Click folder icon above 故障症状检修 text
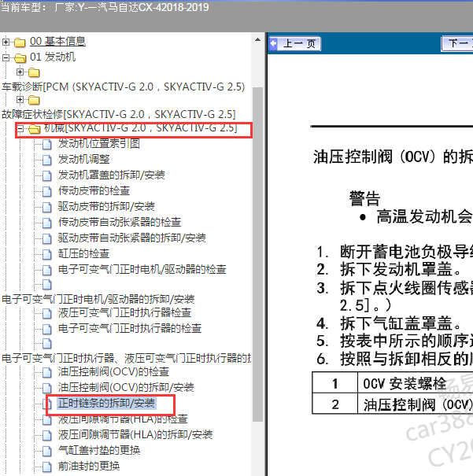 (34, 100)
